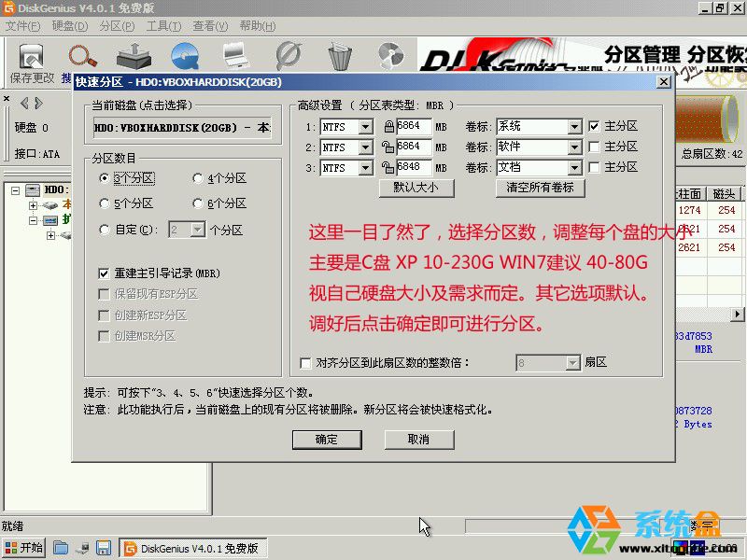
Task: Click partition 3 size field showing 6848
Action: pyautogui.click(x=414, y=167)
